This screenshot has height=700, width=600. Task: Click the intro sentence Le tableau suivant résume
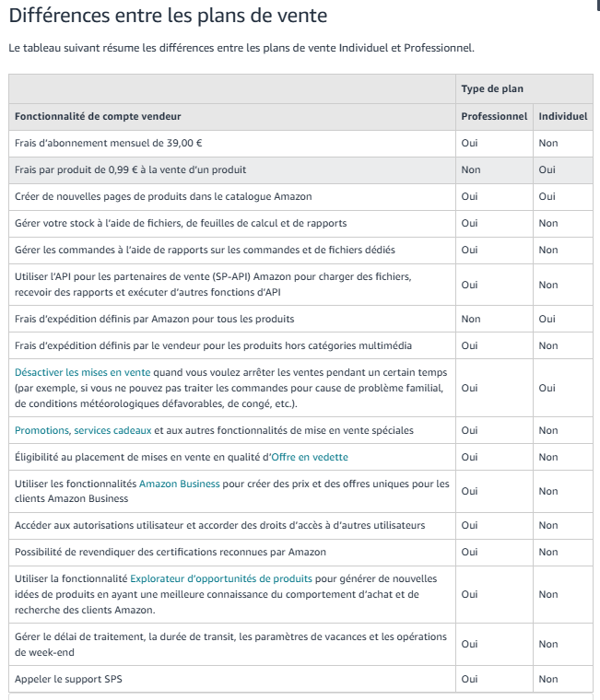[x=241, y=48]
